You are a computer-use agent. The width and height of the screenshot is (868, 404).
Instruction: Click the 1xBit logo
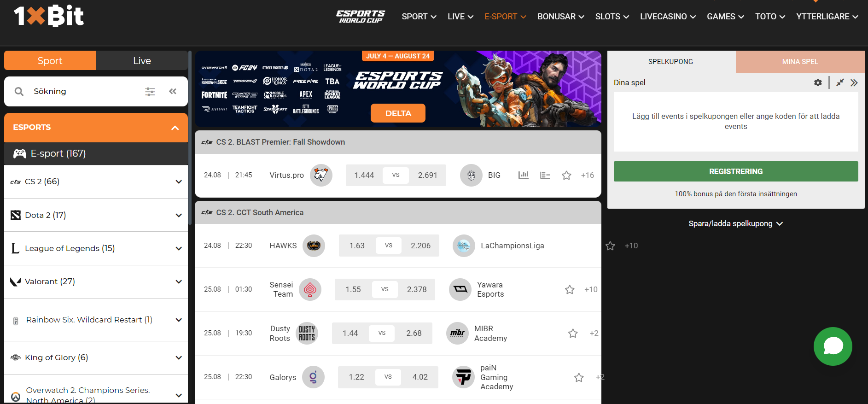coord(49,16)
